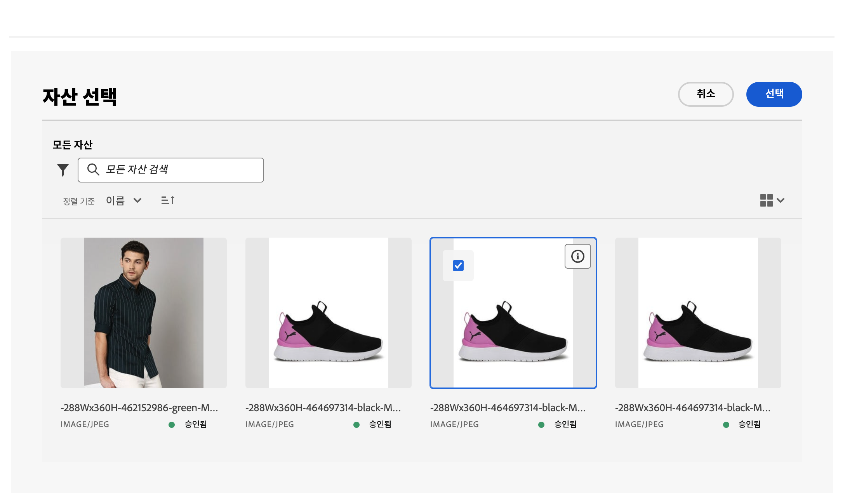Click the 모든 자산 검색 search field
The image size is (845, 504).
(179, 170)
